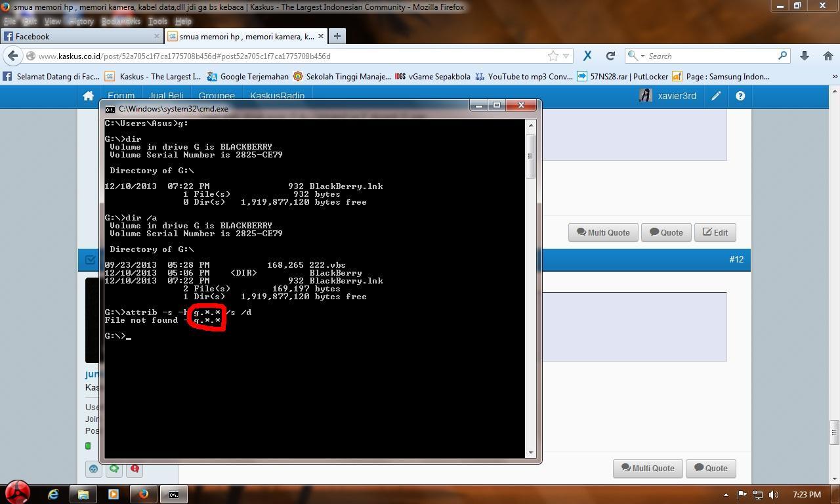Open 'Kaskus - The Largest I...' bookmark
840x504 pixels.
(x=153, y=76)
